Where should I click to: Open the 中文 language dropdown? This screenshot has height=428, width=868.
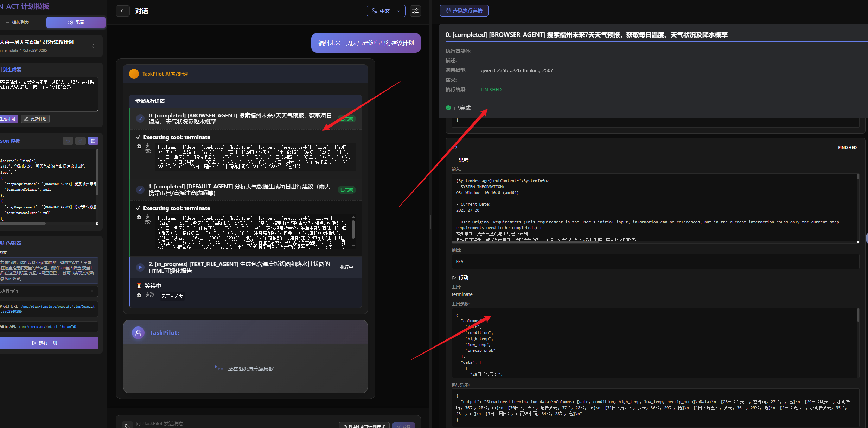point(386,11)
